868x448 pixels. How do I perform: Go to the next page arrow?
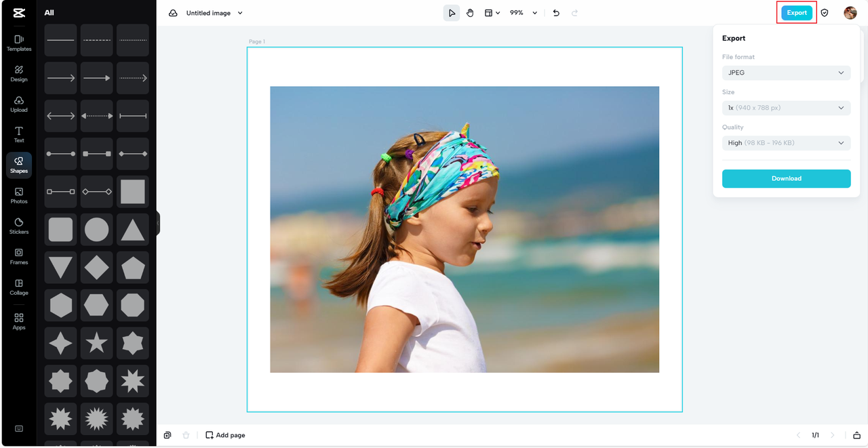tap(833, 435)
